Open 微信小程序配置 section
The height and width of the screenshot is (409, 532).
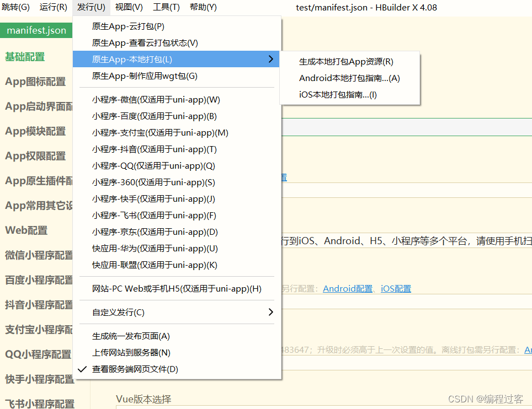click(x=39, y=255)
